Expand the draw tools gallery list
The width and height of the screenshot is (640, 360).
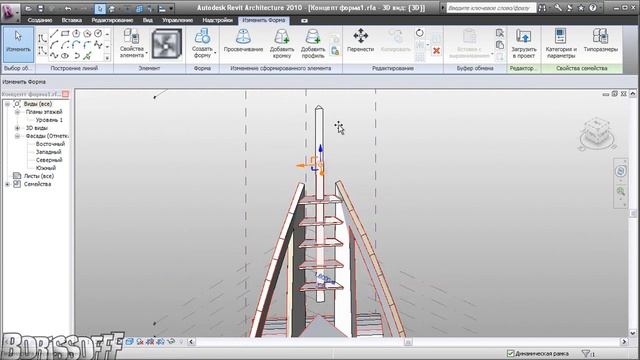click(107, 58)
